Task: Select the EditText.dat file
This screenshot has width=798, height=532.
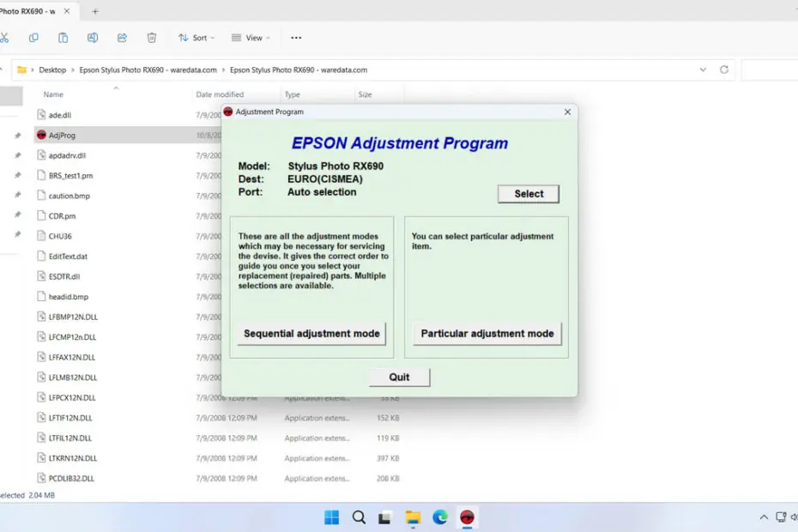Action: click(68, 257)
